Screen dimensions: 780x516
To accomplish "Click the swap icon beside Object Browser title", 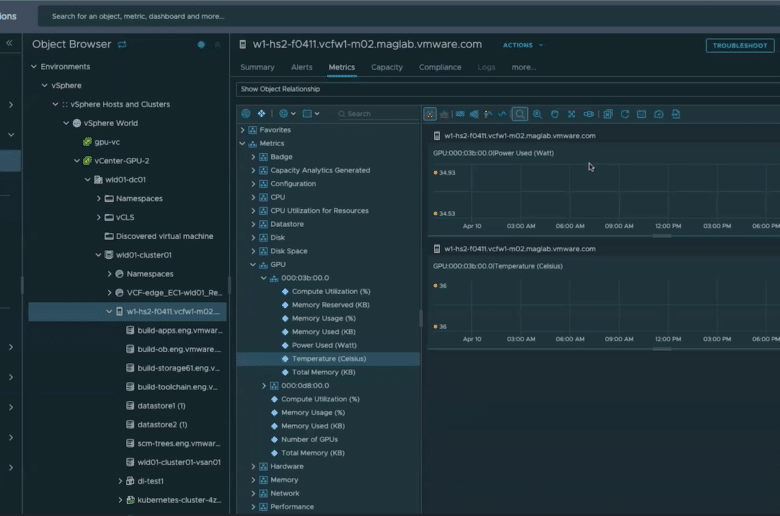I will click(122, 44).
